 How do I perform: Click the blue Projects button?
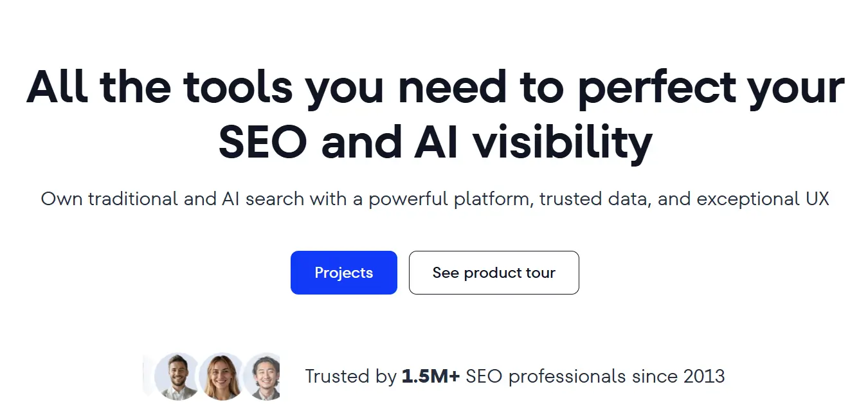[343, 273]
